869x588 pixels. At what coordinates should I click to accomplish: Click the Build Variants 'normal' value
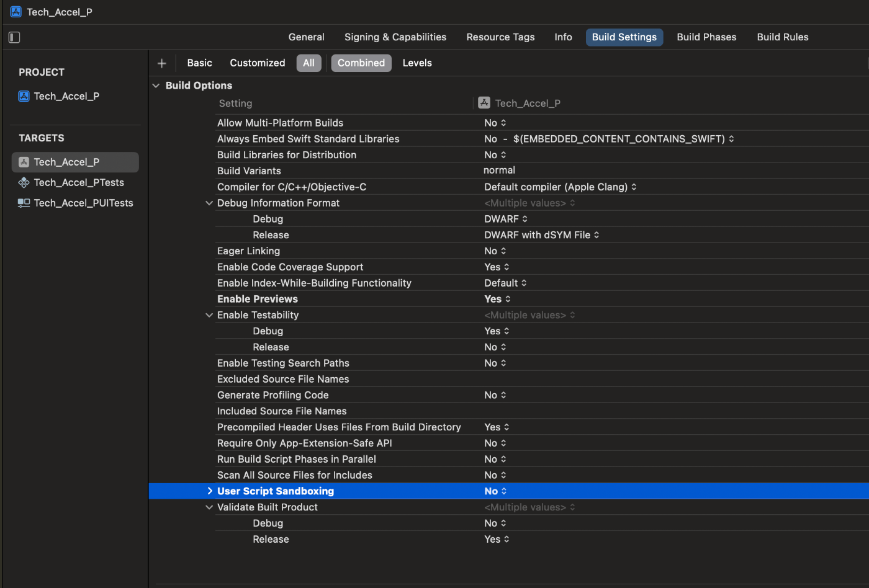499,171
